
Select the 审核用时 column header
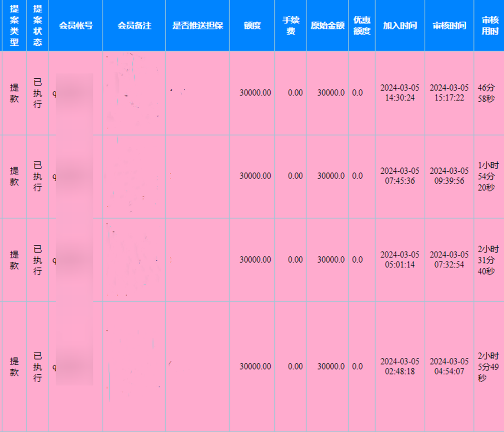pyautogui.click(x=490, y=25)
